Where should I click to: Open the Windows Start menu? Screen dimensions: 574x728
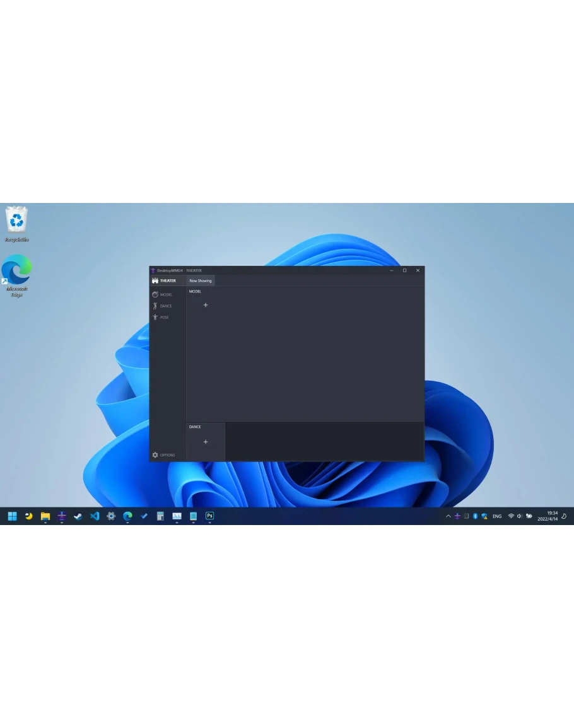point(12,516)
